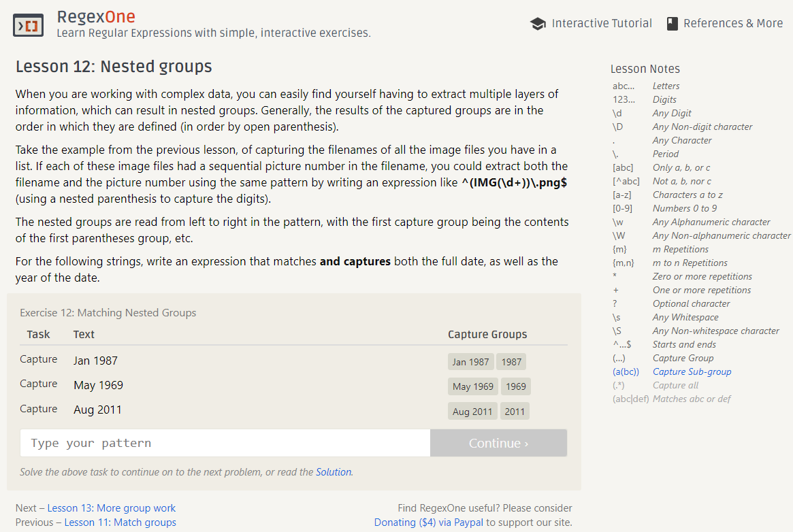
Task: Click the 'Capture all' lesson note
Action: click(675, 385)
